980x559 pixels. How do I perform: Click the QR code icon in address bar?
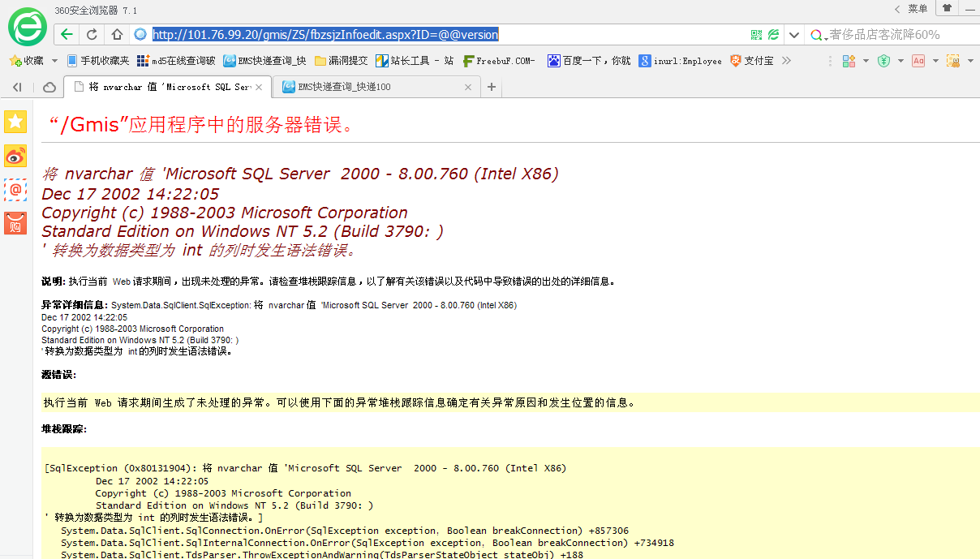coord(756,35)
